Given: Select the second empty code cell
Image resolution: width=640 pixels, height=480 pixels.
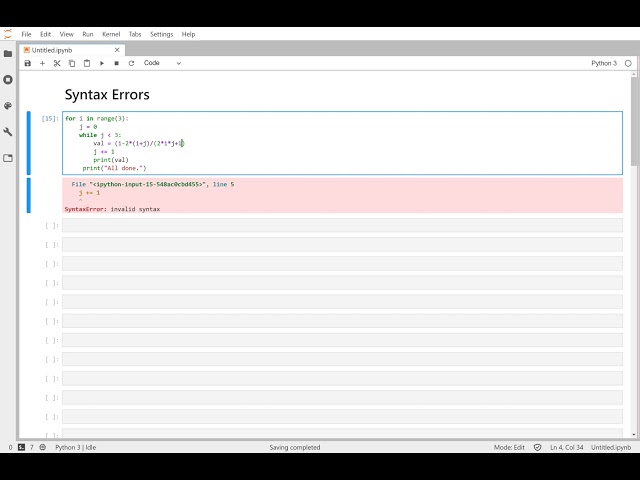Looking at the screenshot, I should 342,244.
